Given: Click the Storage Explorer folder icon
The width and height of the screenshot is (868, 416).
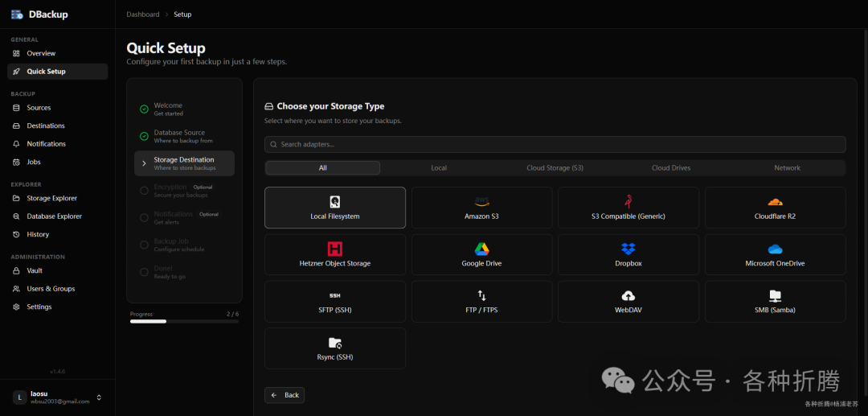Looking at the screenshot, I should point(16,198).
